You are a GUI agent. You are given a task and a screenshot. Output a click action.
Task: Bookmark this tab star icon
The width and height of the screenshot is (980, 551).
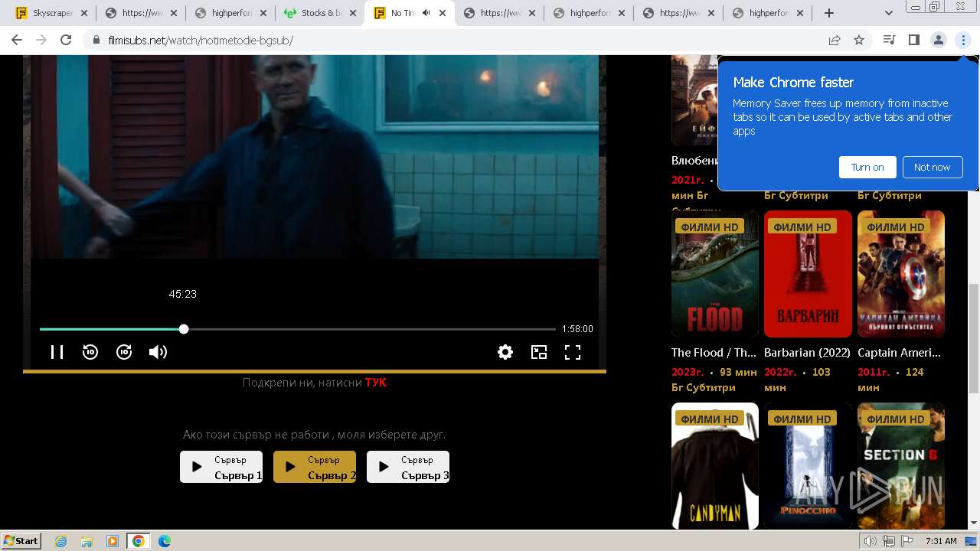coord(859,41)
